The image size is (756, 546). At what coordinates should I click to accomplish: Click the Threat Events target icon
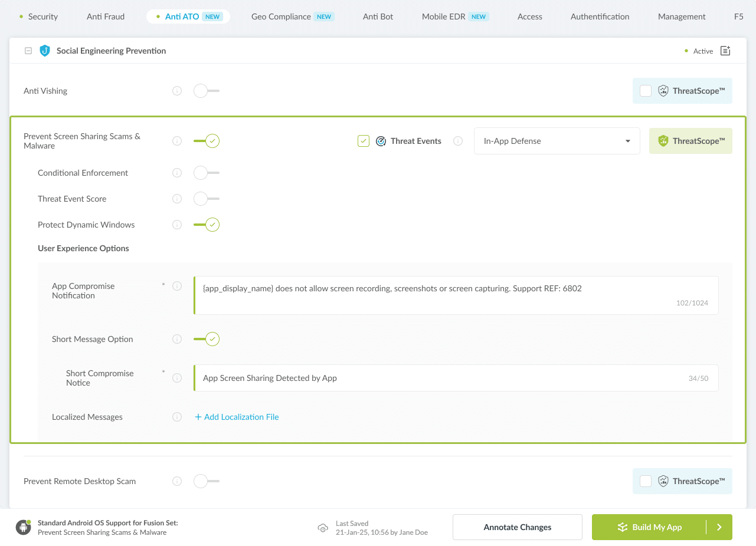click(x=381, y=141)
